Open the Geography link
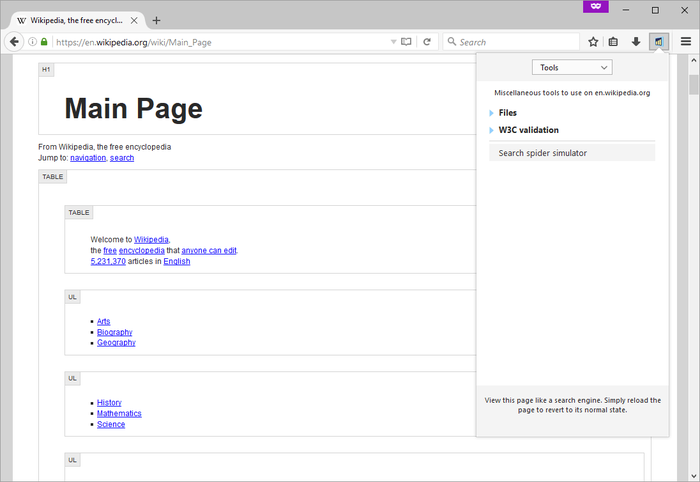The image size is (700, 482). 116,343
